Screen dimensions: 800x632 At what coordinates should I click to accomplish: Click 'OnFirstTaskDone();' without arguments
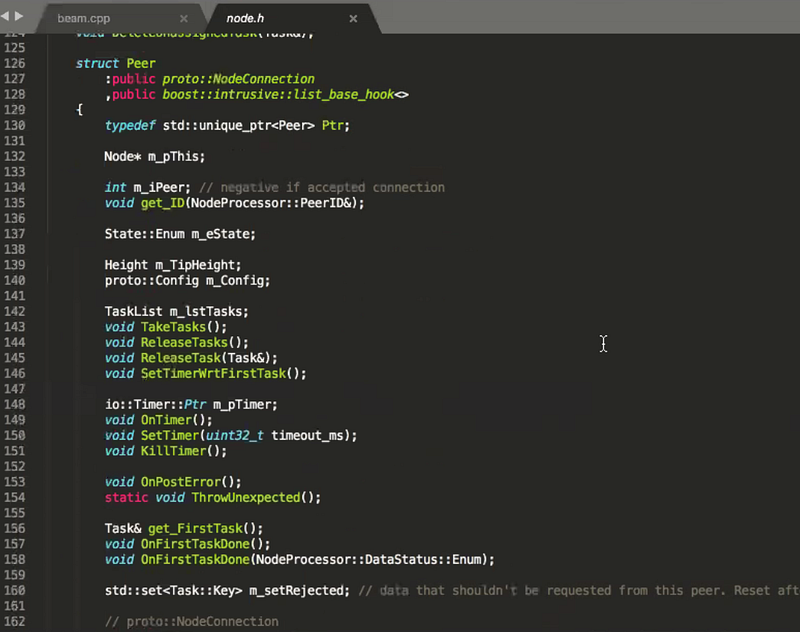point(206,544)
